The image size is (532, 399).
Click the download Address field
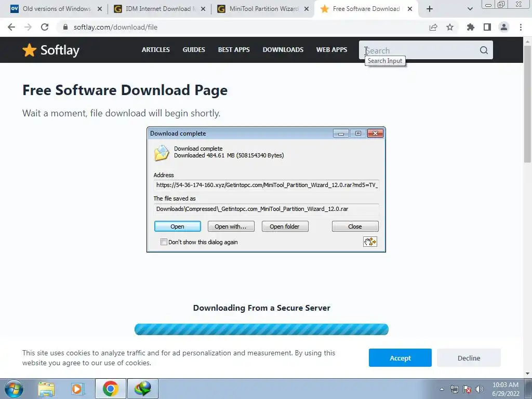click(267, 185)
